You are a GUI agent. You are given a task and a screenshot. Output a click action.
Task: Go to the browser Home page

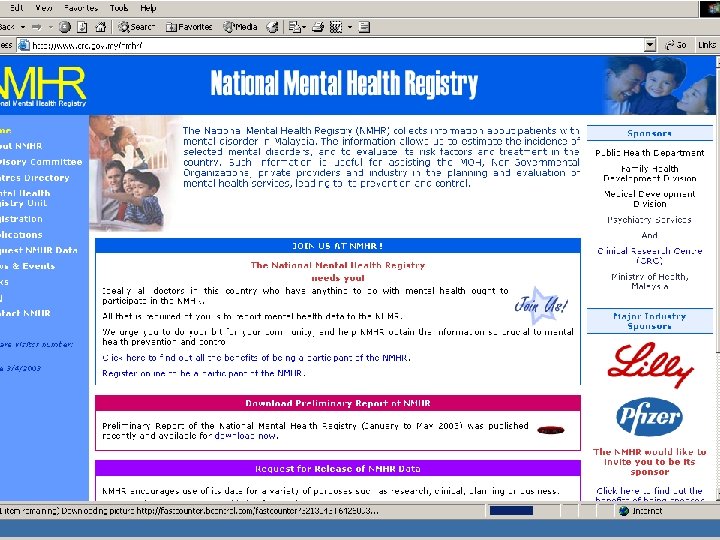pyautogui.click(x=100, y=27)
